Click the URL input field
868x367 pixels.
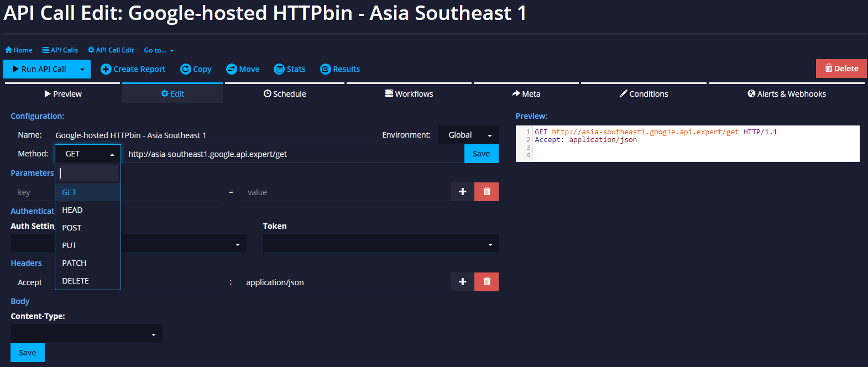click(294, 154)
